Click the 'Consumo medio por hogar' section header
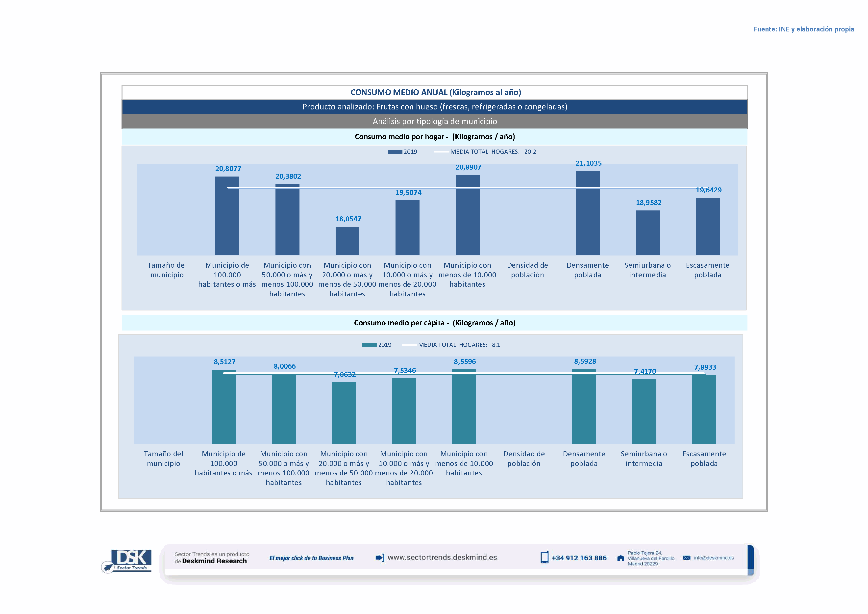The width and height of the screenshot is (868, 614). click(x=434, y=136)
